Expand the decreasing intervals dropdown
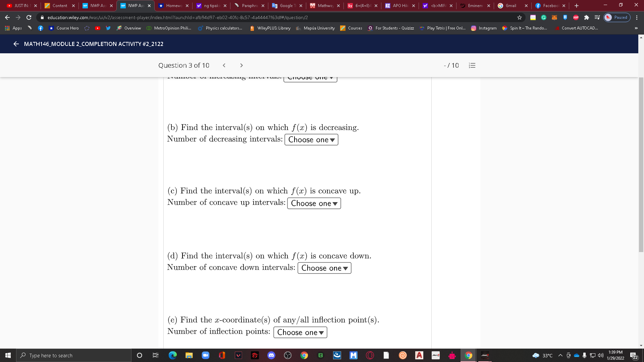 click(x=311, y=140)
